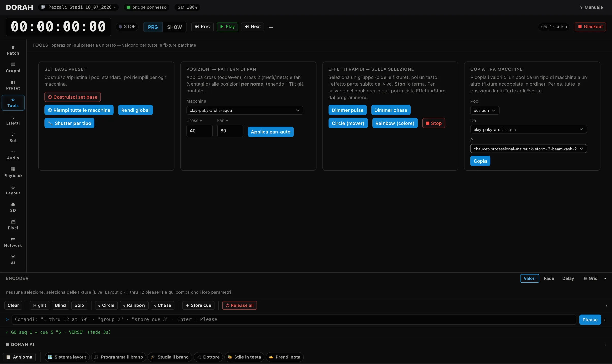Viewport: 612px width, 364px height.
Task: Open the AI sidebar view
Action: pos(13,260)
